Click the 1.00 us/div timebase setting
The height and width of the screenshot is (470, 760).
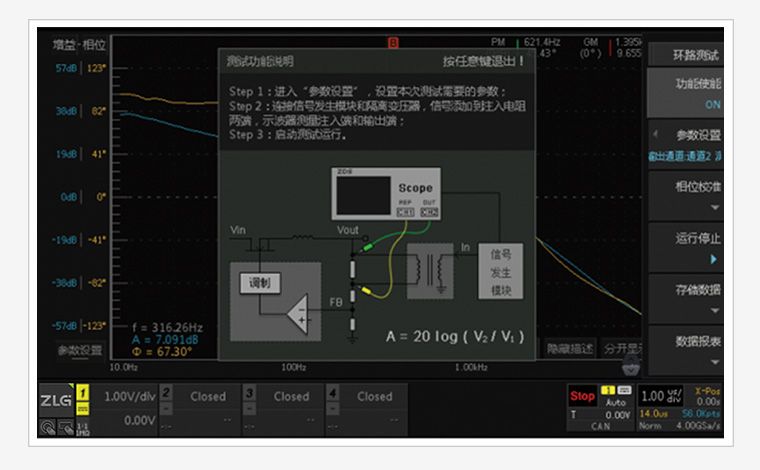pyautogui.click(x=657, y=396)
